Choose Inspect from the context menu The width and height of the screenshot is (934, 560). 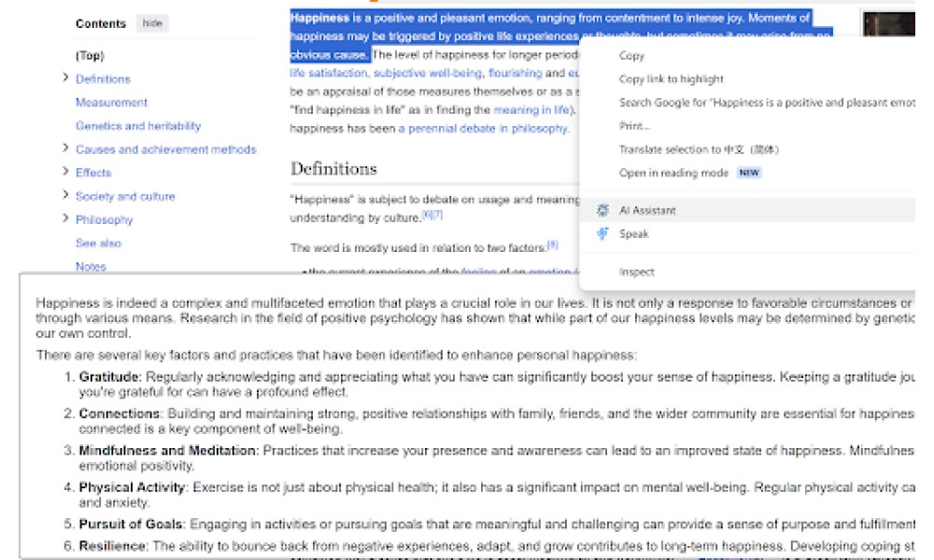click(x=636, y=272)
